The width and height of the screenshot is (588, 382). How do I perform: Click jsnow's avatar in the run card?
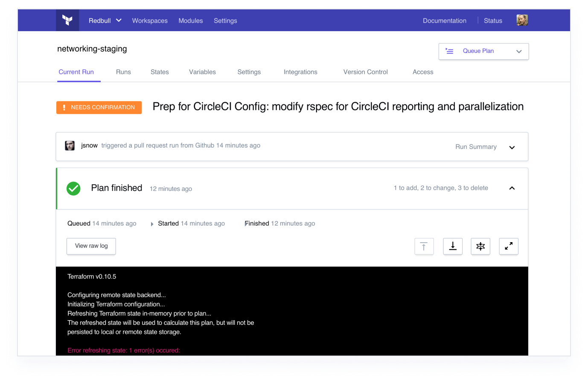pos(70,146)
